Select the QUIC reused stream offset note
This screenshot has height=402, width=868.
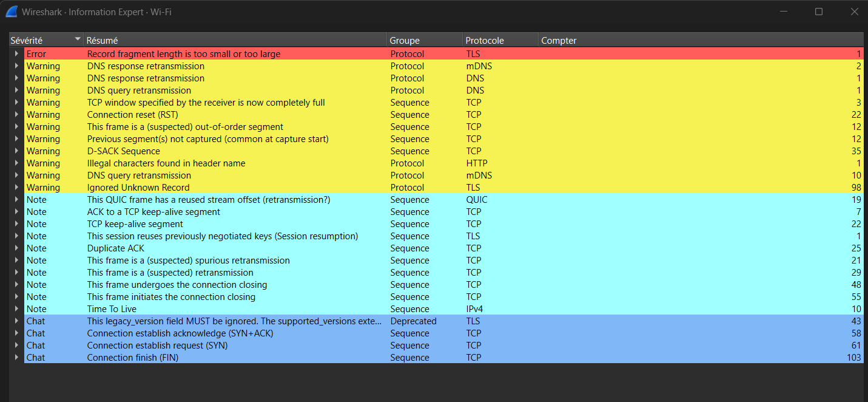pyautogui.click(x=209, y=200)
